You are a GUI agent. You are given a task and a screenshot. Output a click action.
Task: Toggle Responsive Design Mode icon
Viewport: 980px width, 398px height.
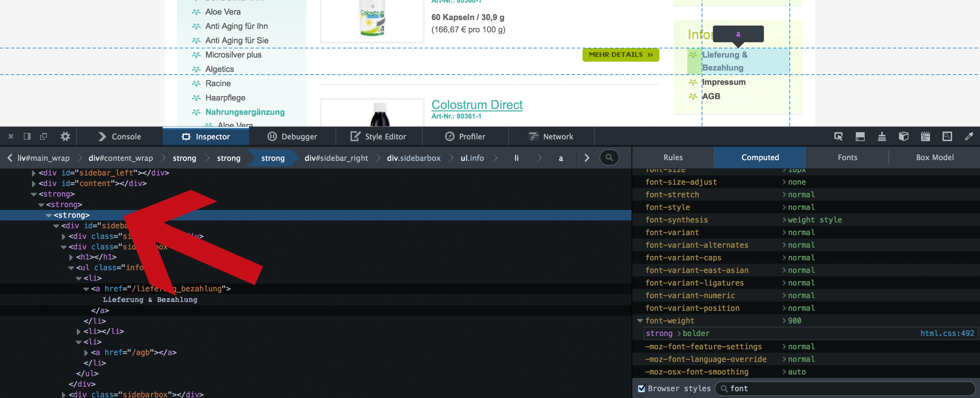[947, 136]
